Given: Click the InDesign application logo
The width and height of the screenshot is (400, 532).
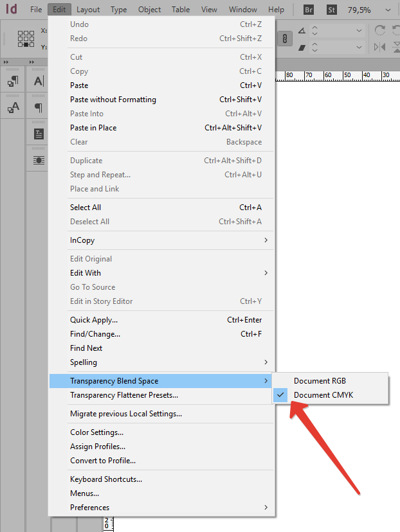Looking at the screenshot, I should 11,9.
